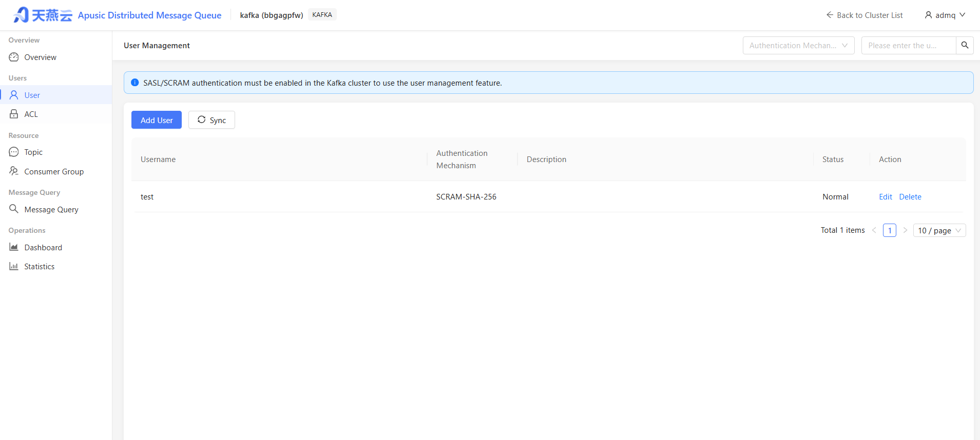The width and height of the screenshot is (980, 440).
Task: Click the Sync button
Action: pyautogui.click(x=212, y=120)
